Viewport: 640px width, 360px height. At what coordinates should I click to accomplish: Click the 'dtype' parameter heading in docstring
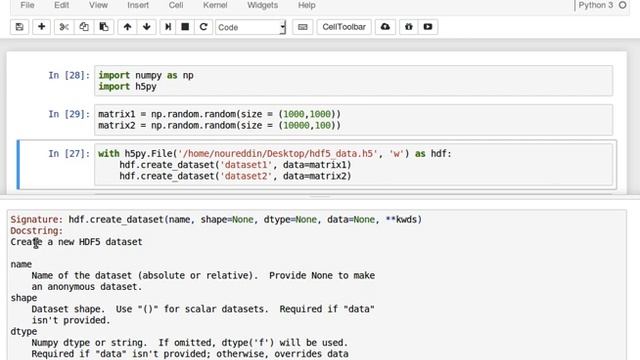point(24,331)
